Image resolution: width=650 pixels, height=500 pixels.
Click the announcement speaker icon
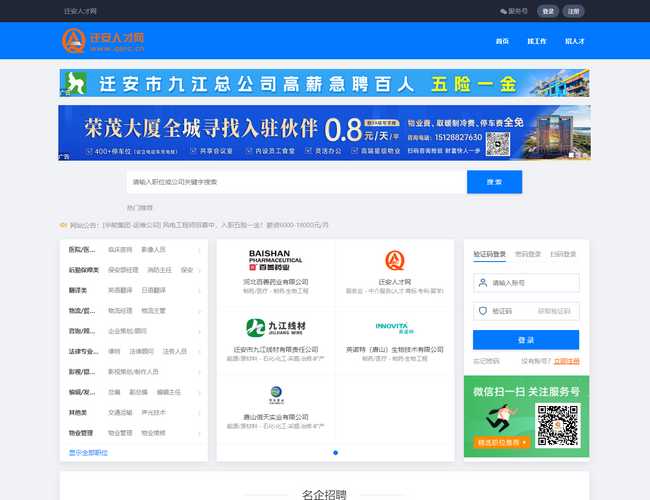[x=63, y=225]
